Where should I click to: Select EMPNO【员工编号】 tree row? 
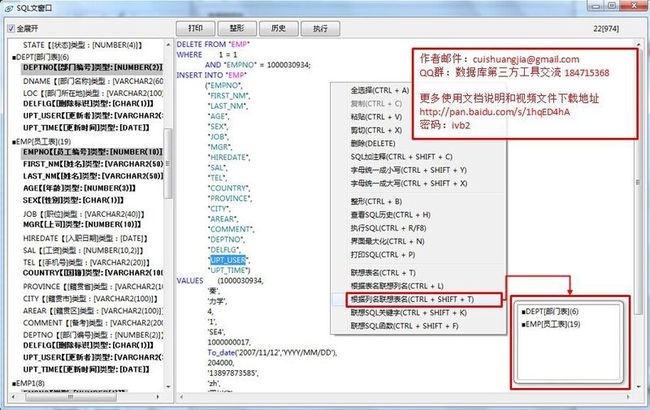[92, 152]
